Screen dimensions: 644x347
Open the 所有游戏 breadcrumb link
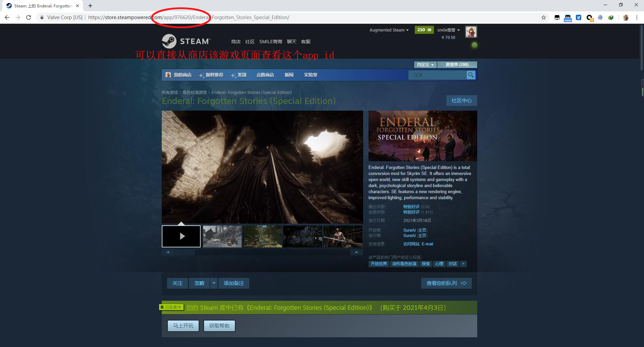click(170, 93)
